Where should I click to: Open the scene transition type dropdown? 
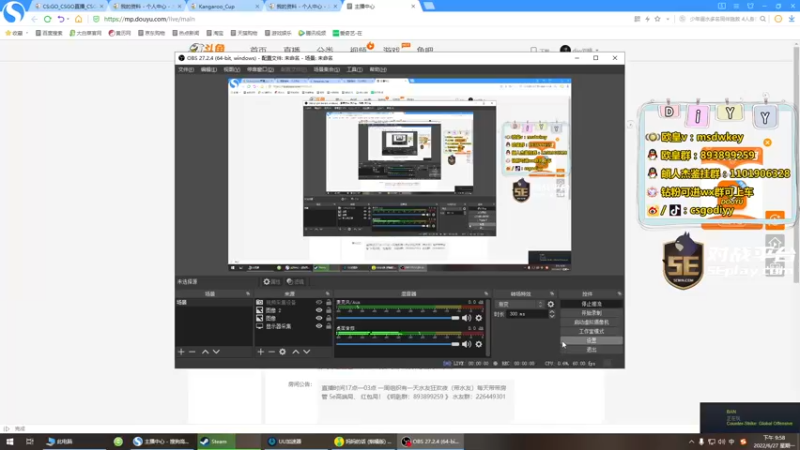tap(519, 304)
